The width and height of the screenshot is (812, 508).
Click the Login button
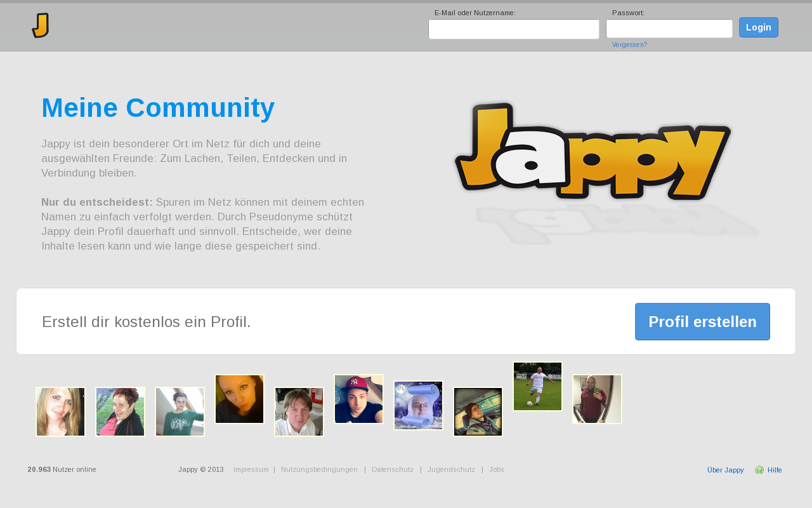(x=759, y=27)
